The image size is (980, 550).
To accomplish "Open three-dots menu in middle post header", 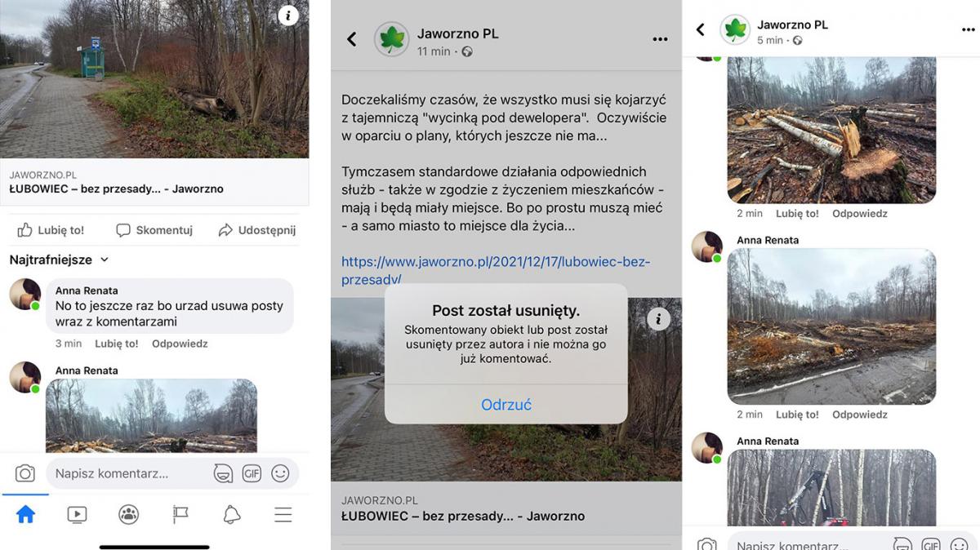I will [x=660, y=39].
